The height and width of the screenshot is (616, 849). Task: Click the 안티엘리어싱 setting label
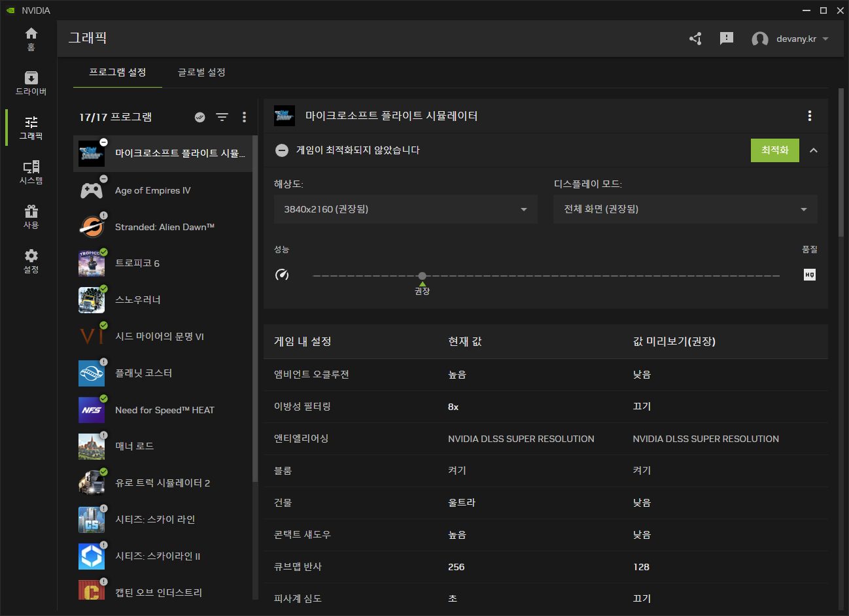[x=302, y=439]
